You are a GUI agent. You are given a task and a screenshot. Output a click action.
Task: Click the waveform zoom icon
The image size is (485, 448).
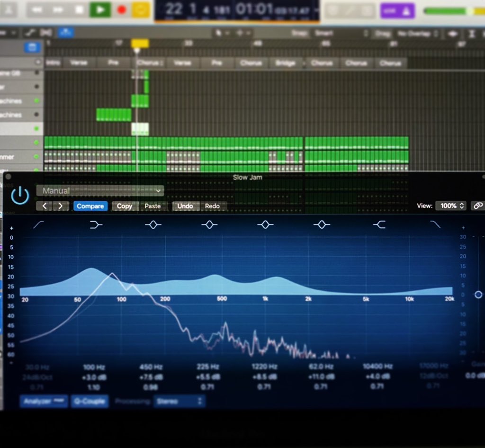coord(453,34)
